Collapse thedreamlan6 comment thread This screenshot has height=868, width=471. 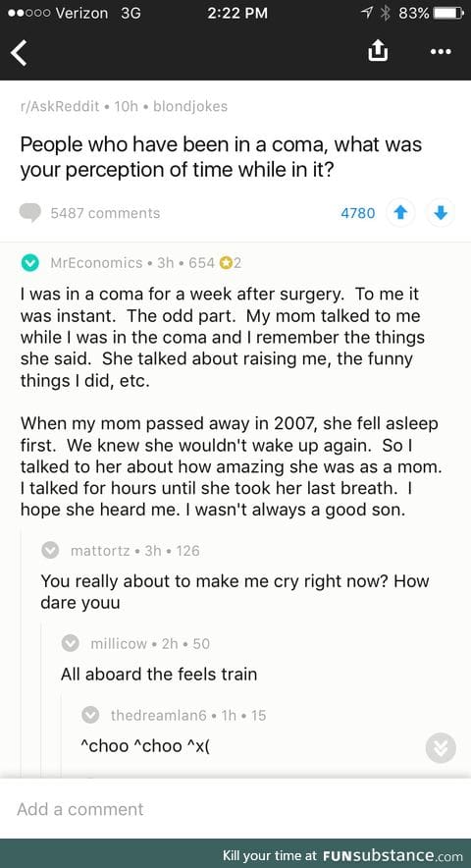pyautogui.click(x=91, y=715)
